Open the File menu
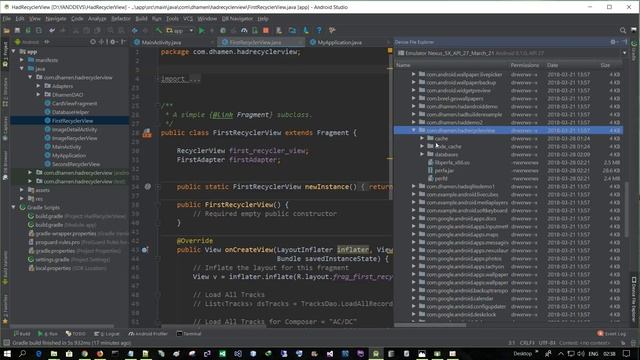This screenshot has height=360, width=640. point(7,19)
